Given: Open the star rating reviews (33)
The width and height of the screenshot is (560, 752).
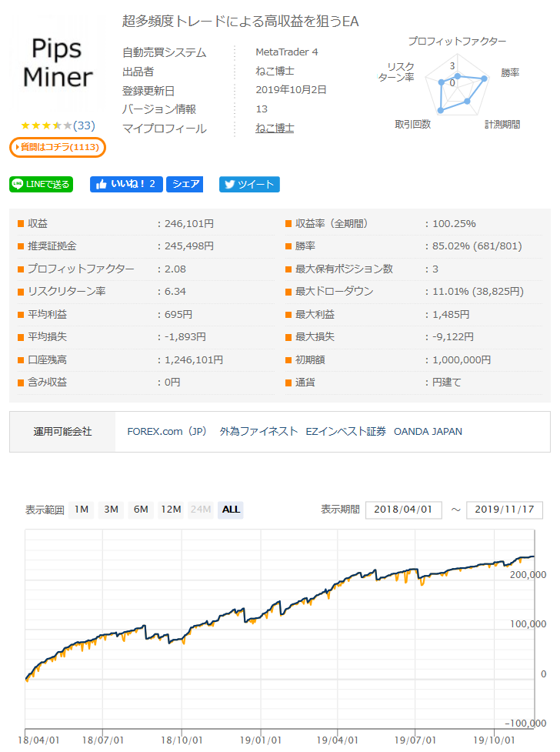Looking at the screenshot, I should tap(58, 125).
